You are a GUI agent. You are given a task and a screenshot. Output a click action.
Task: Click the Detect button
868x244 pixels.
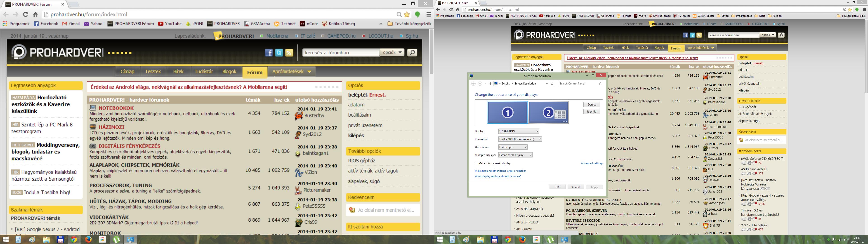tap(592, 104)
